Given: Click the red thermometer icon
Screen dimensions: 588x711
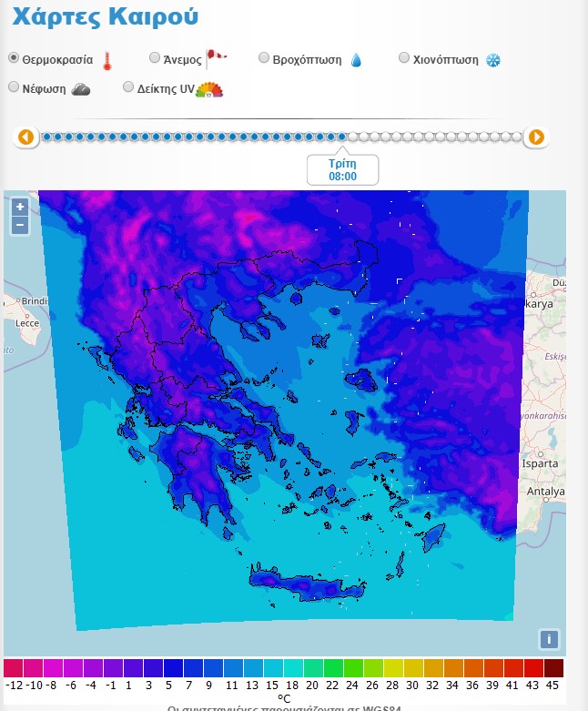Looking at the screenshot, I should pos(107,61).
